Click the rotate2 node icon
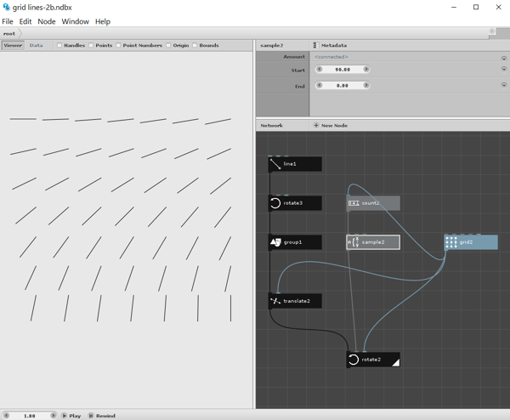The image size is (510, 420). [x=354, y=360]
